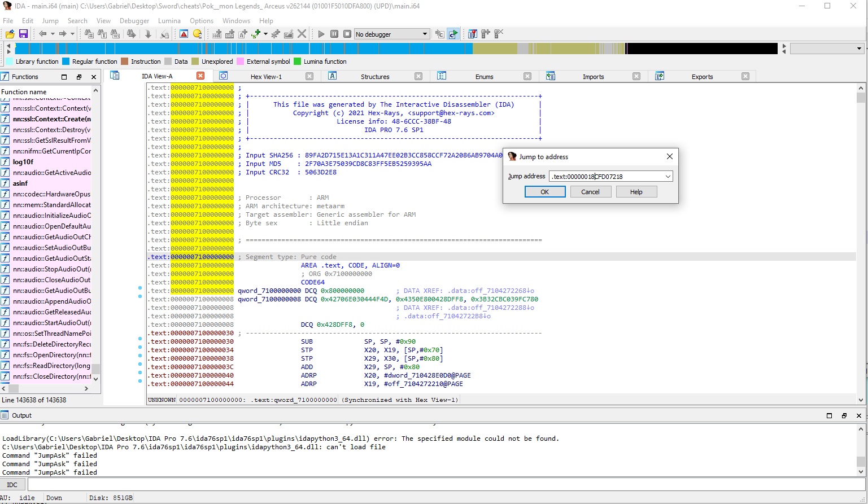Close the IDA View-A tab
The height and width of the screenshot is (504, 868).
coord(200,76)
